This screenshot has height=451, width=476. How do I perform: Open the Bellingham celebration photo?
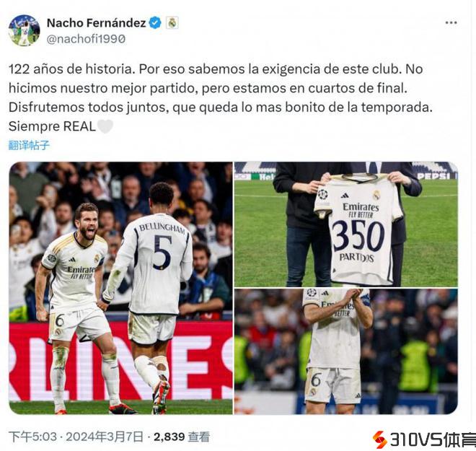pos(121,288)
